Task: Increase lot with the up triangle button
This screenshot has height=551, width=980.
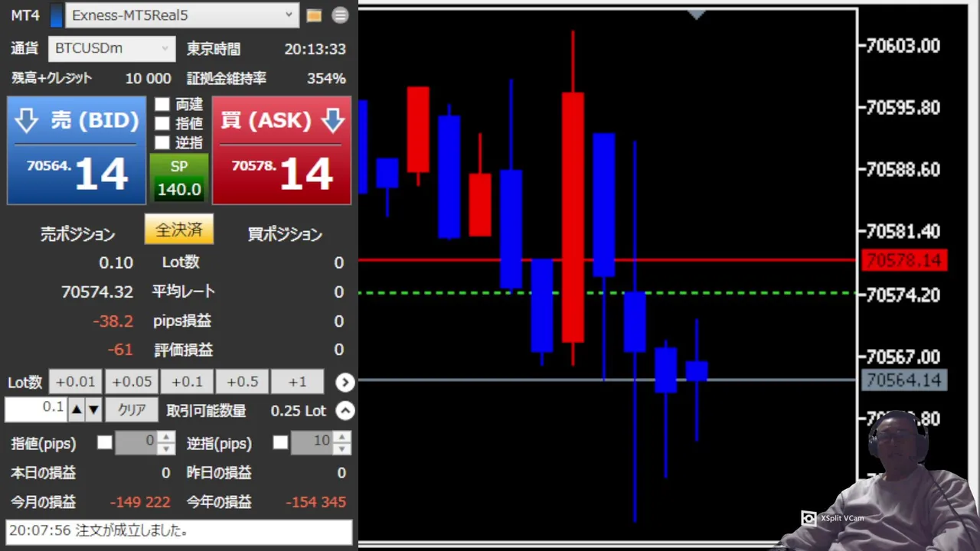Action: pyautogui.click(x=77, y=410)
